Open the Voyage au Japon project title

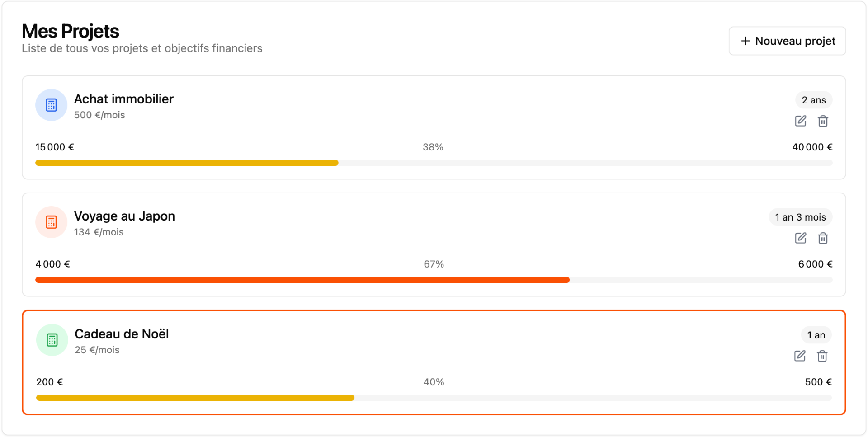click(x=124, y=216)
